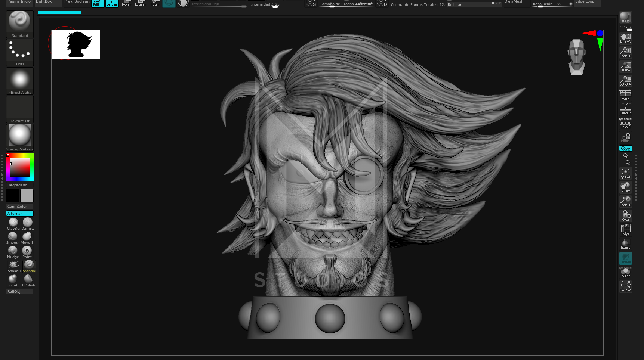Go to Pagina Inicio
The image size is (644, 360).
(x=19, y=3)
